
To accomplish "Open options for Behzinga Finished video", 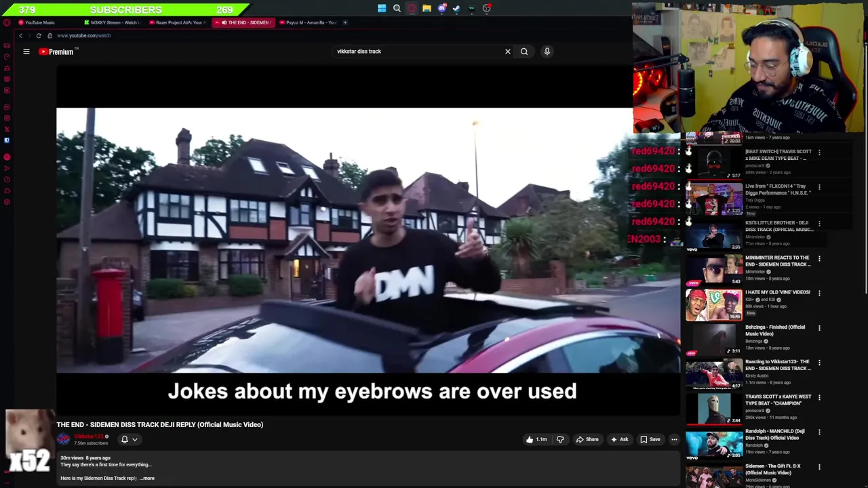I will coord(819,328).
